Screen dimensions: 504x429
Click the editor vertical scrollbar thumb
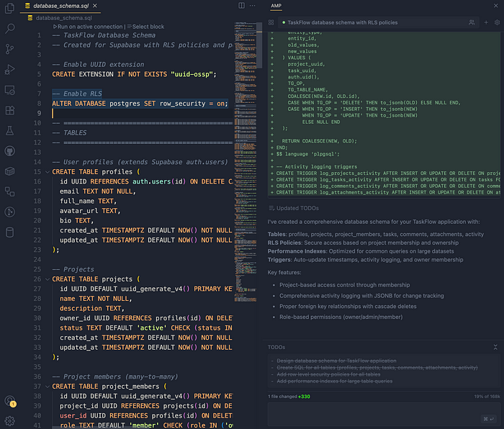click(x=259, y=45)
